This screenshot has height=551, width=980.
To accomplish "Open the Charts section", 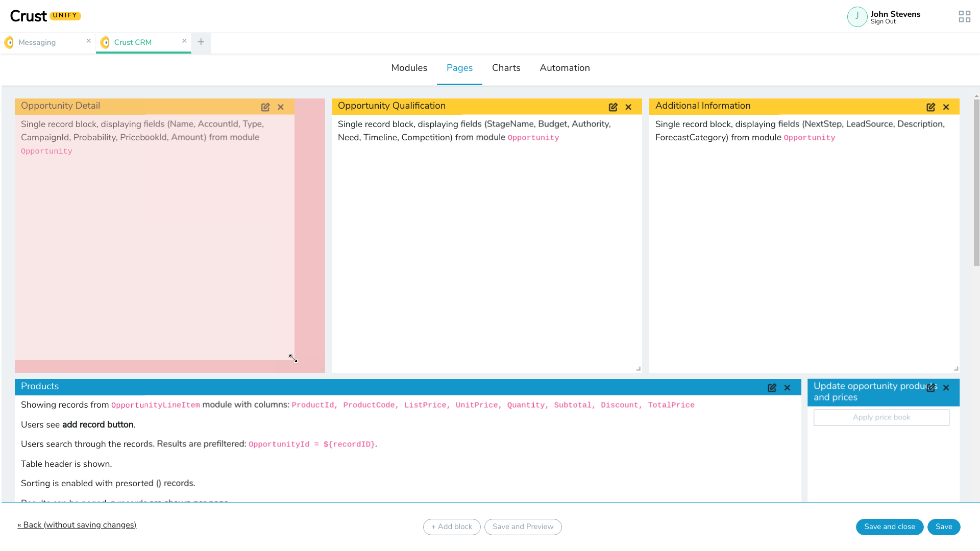I will [x=506, y=68].
